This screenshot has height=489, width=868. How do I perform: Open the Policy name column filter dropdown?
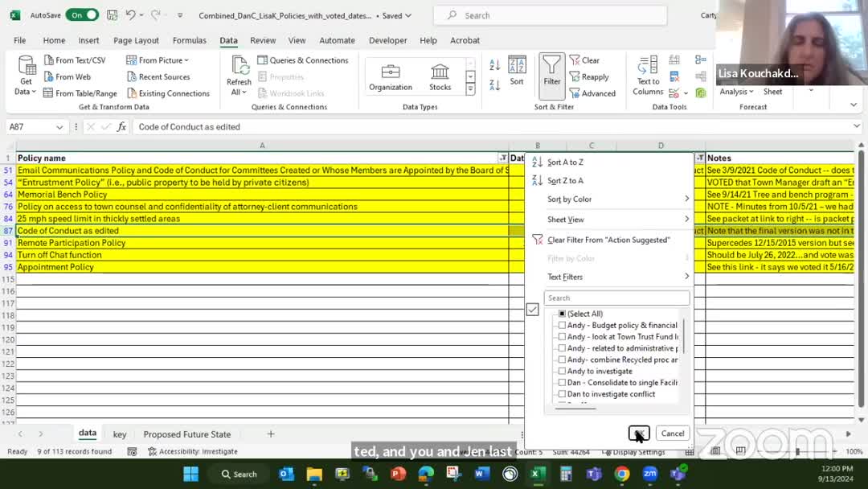pos(502,158)
